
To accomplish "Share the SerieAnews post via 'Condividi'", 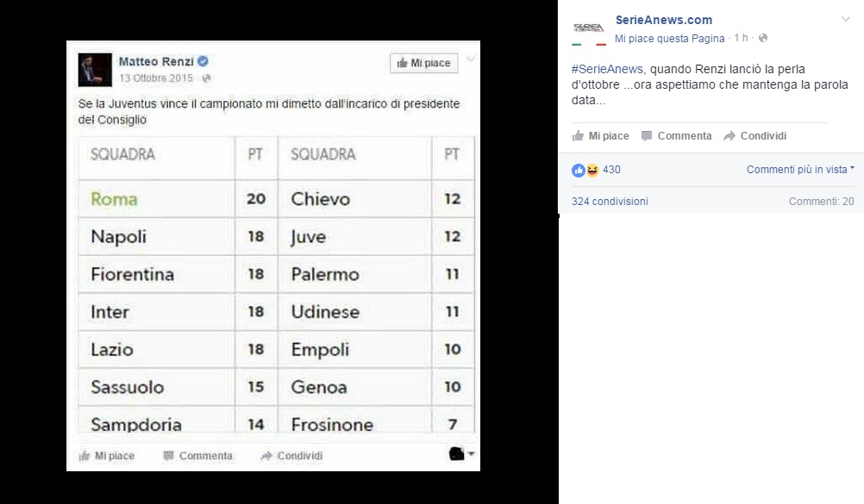I will pos(754,136).
